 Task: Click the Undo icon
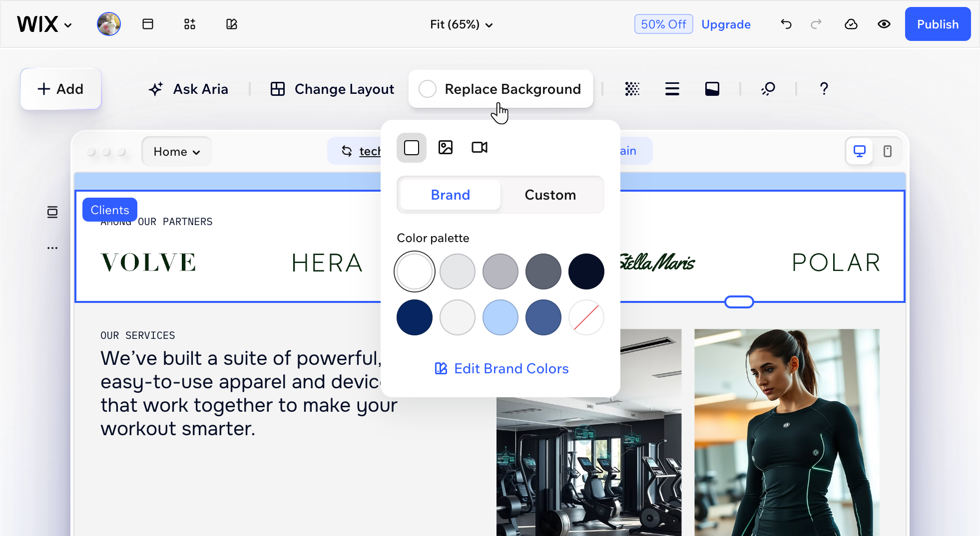pos(785,24)
